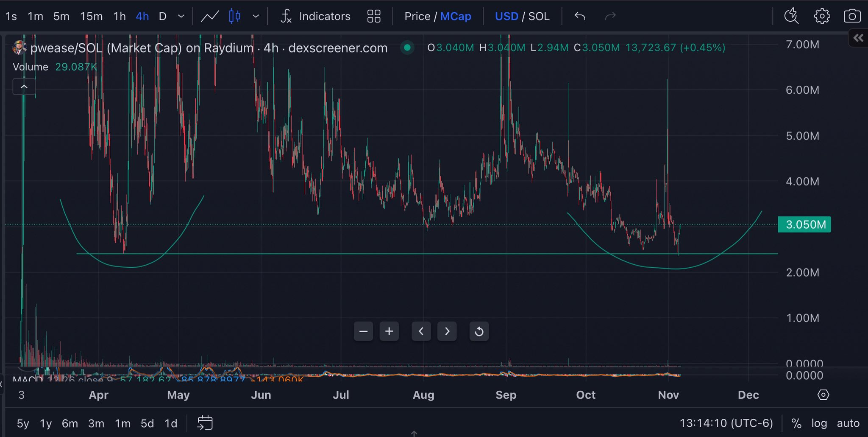
Task: Click the 3.050M current price label
Action: [x=804, y=224]
